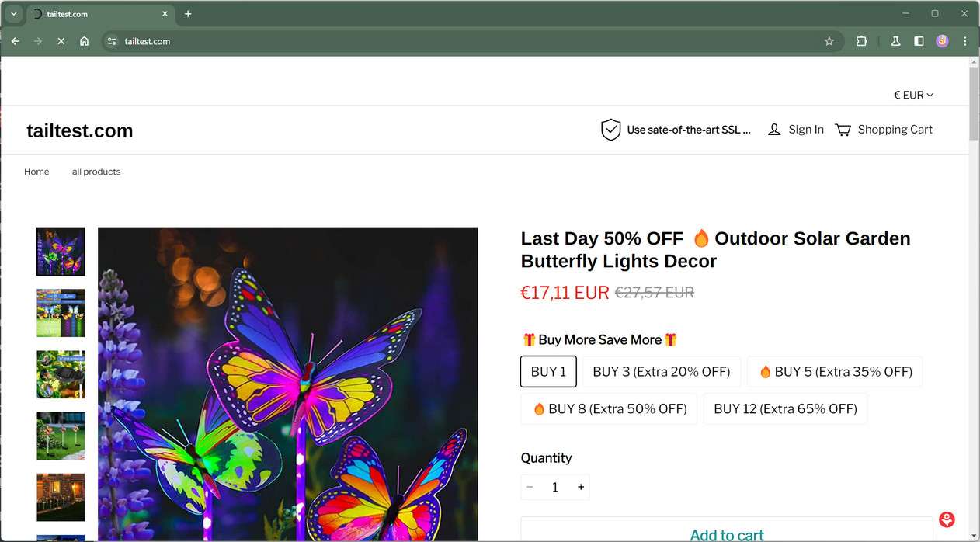980x542 pixels.
Task: Click the Add to cart button
Action: tap(726, 534)
